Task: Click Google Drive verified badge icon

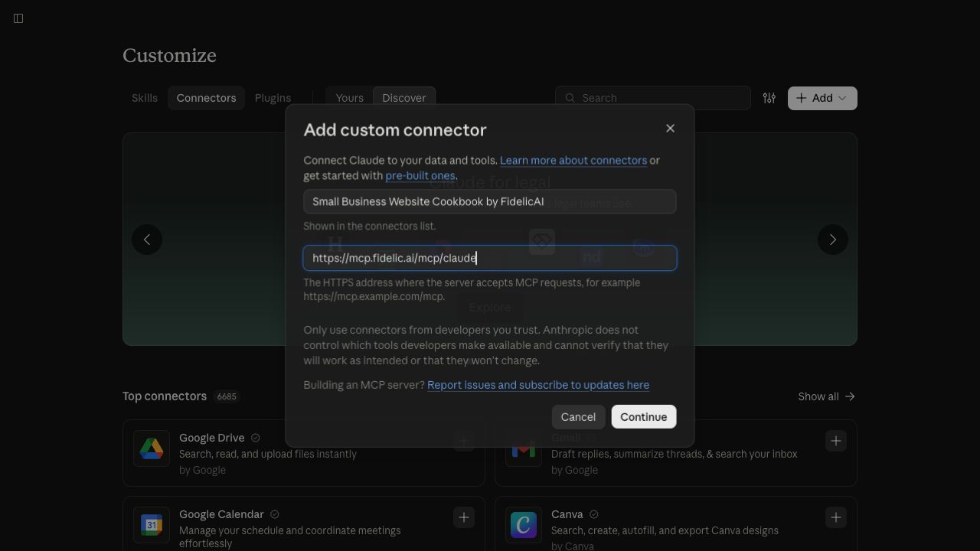Action: tap(256, 438)
